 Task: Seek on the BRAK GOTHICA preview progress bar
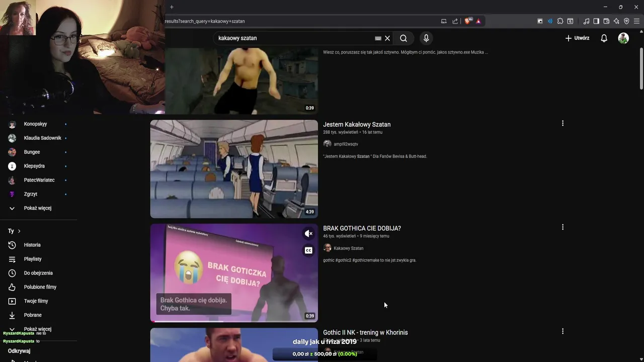coord(234,321)
